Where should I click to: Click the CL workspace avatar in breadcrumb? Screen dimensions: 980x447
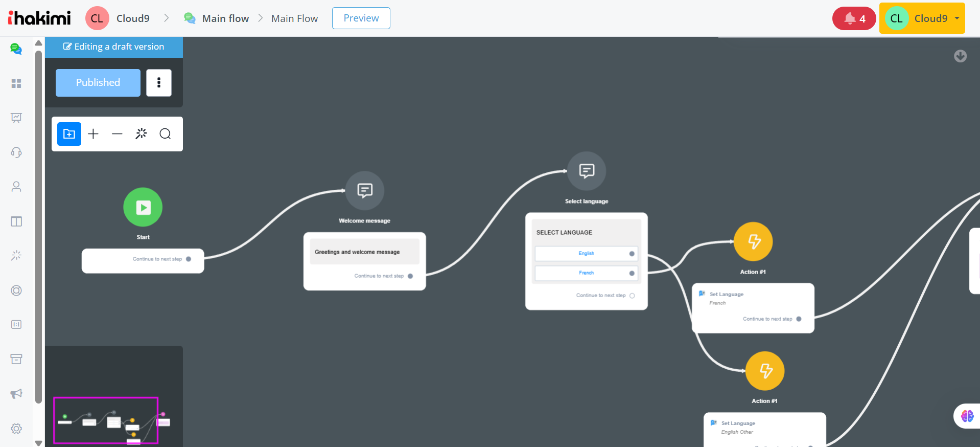coord(97,18)
